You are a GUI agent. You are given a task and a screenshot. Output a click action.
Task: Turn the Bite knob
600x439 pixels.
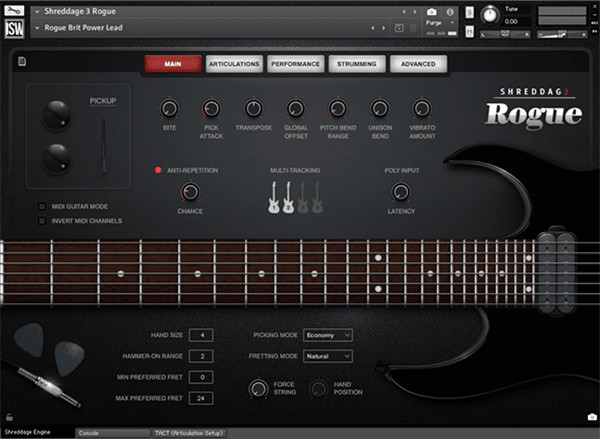pyautogui.click(x=169, y=108)
